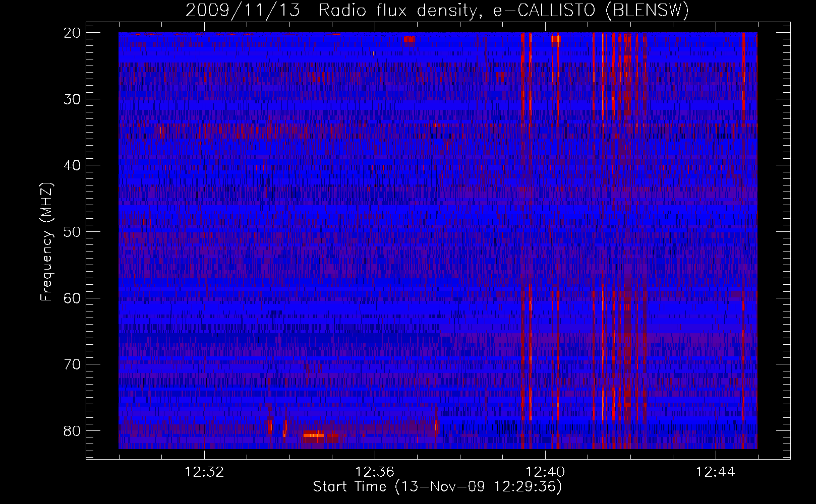
Task: Click the 'Start Time (13-Nov-09 12:29:36)' label
Action: pos(437,487)
